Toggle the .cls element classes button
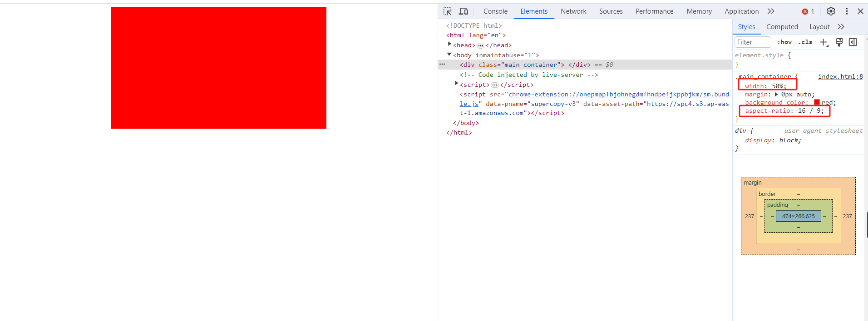 pos(805,42)
